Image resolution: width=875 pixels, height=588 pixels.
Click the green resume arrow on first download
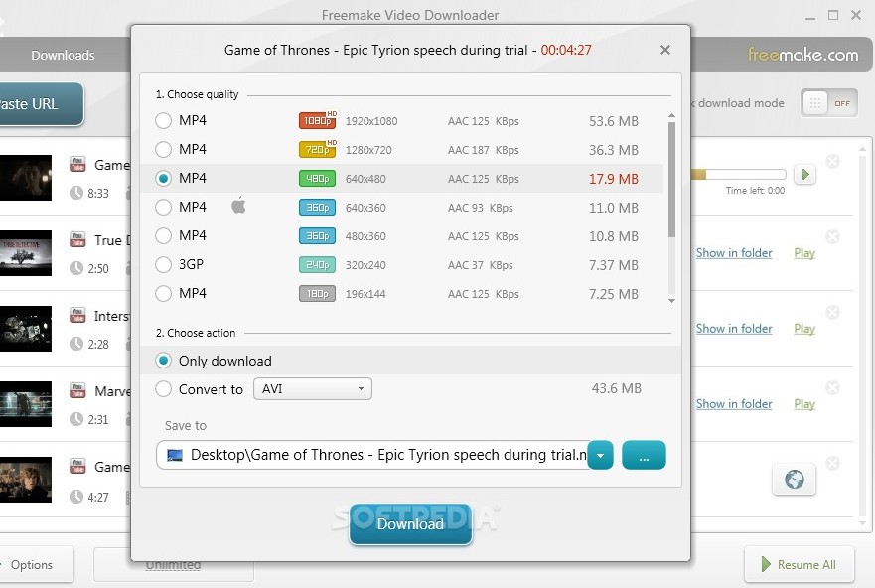[x=804, y=175]
